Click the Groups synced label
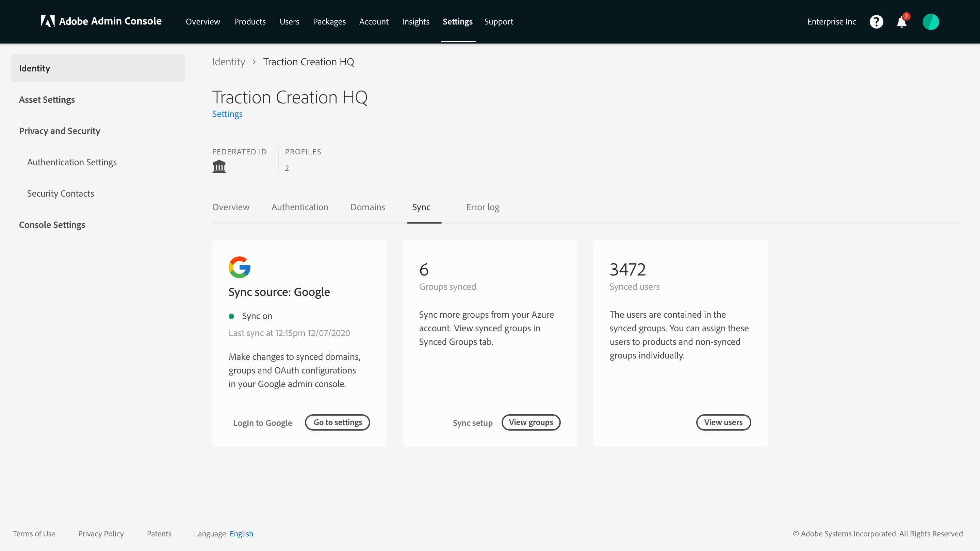The height and width of the screenshot is (551, 980). [x=447, y=287]
